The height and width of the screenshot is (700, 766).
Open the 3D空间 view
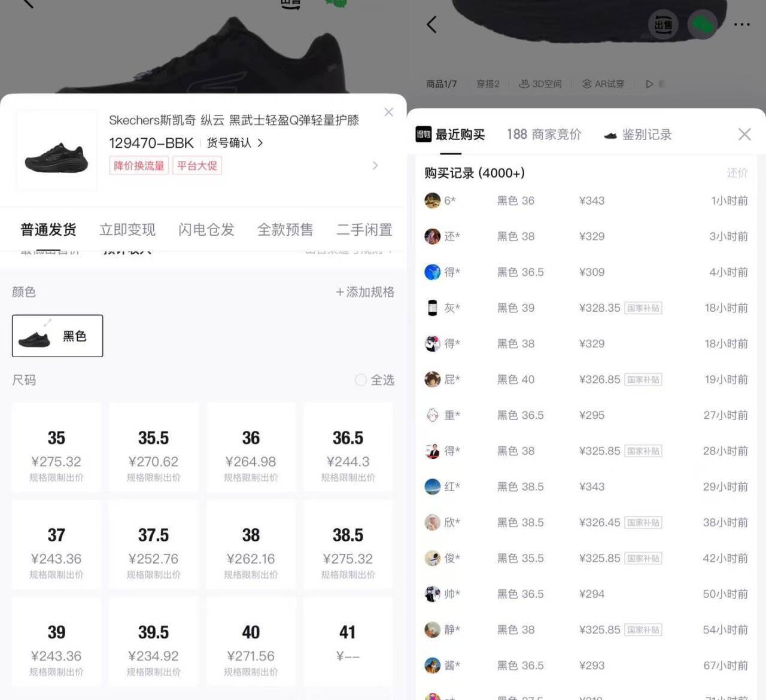click(540, 84)
